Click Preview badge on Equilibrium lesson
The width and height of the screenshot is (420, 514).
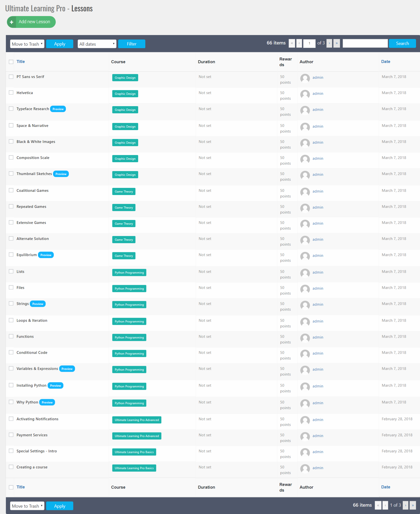coord(46,255)
